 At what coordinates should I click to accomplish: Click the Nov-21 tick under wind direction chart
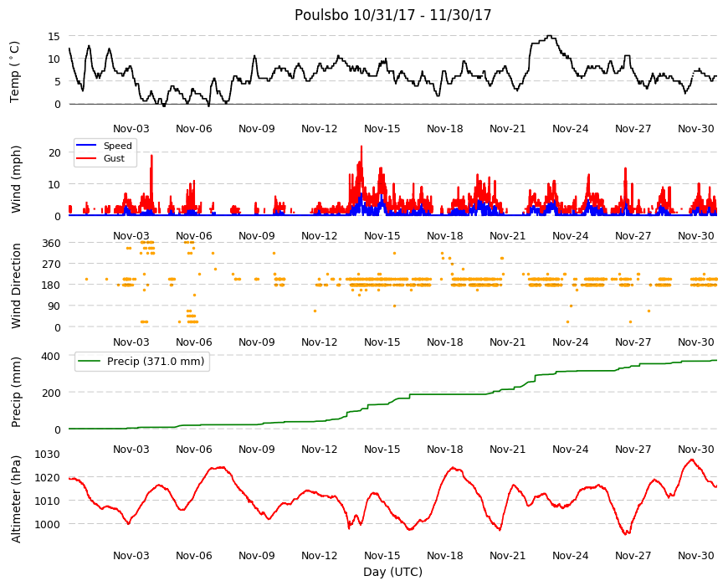[x=507, y=342]
